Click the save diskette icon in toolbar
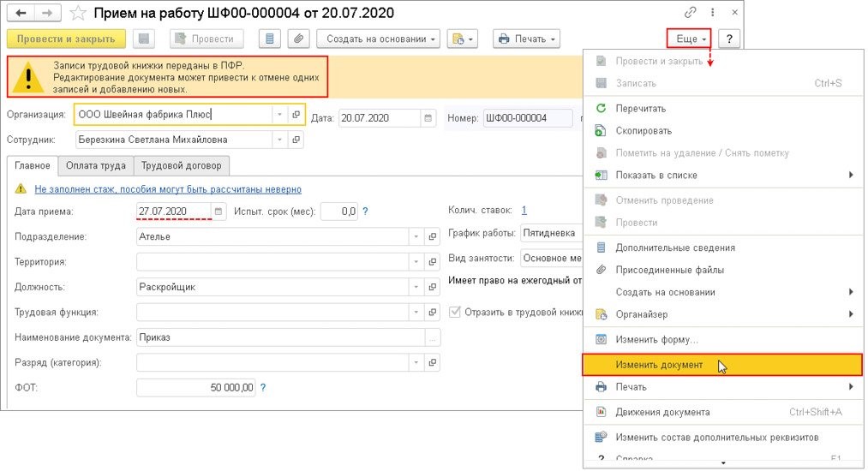Screen dimensions: 868x471 pos(144,39)
